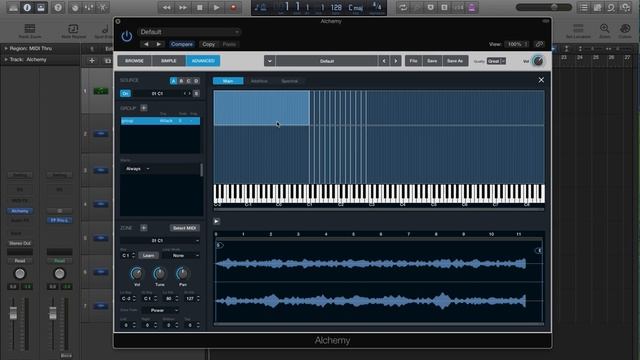Adjust the master Vol knob
This screenshot has height=360, width=640.
(x=538, y=61)
